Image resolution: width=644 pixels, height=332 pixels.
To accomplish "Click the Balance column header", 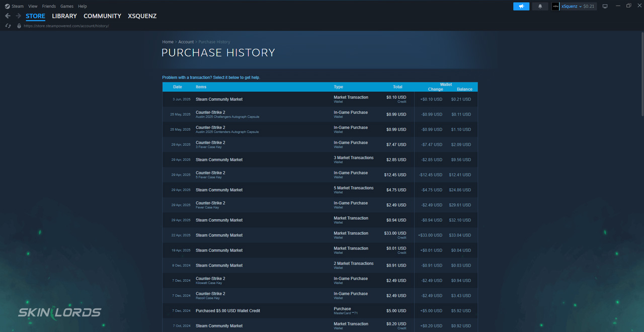I will (x=464, y=89).
